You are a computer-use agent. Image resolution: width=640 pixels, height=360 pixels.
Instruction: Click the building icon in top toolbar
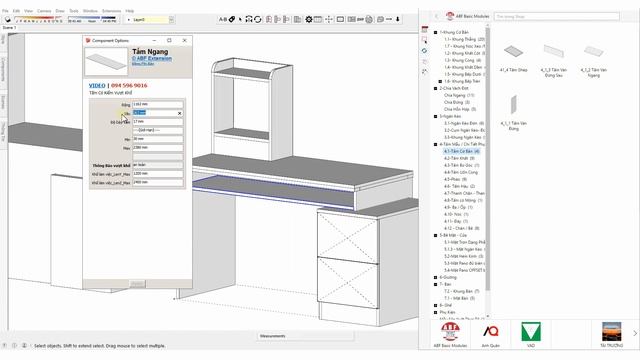point(297,19)
